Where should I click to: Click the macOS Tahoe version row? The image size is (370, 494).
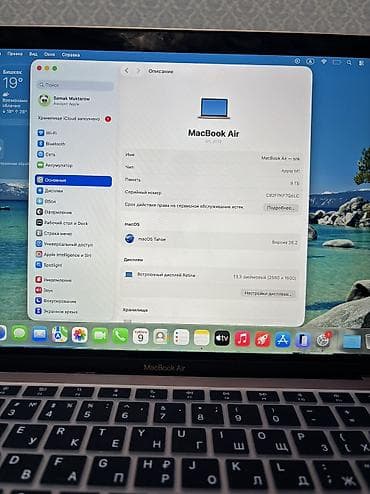coord(211,240)
